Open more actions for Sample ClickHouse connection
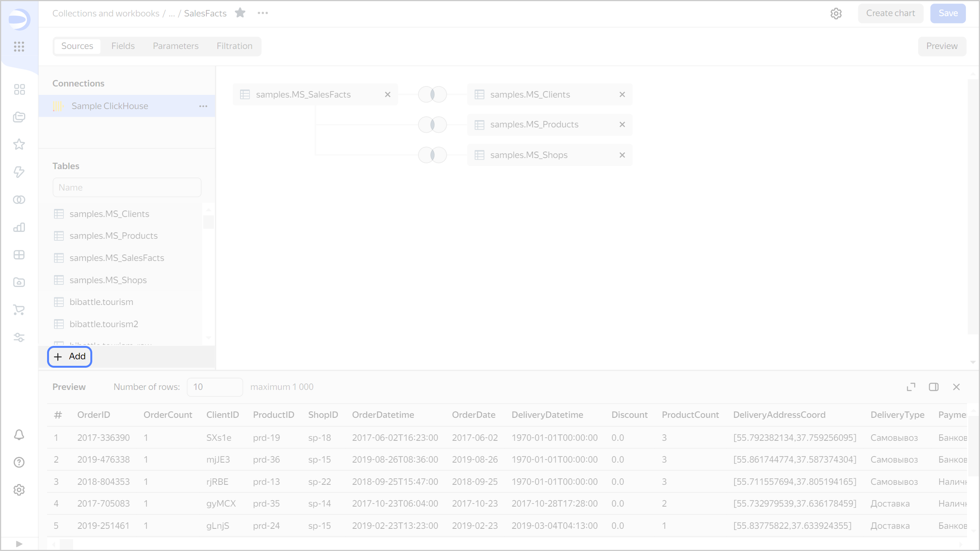The height and width of the screenshot is (551, 980). click(203, 106)
